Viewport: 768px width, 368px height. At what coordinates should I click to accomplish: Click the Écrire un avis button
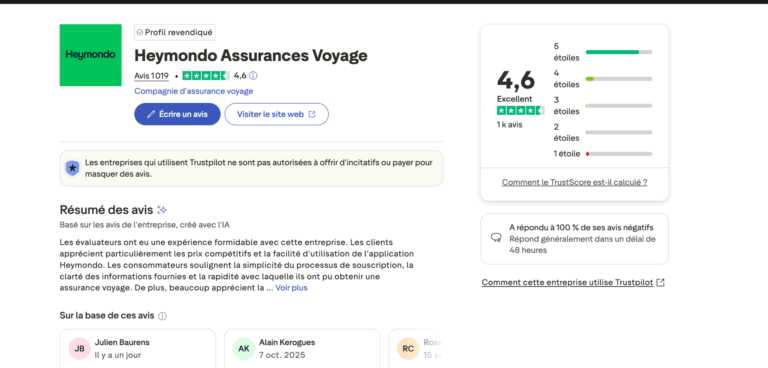(x=177, y=114)
